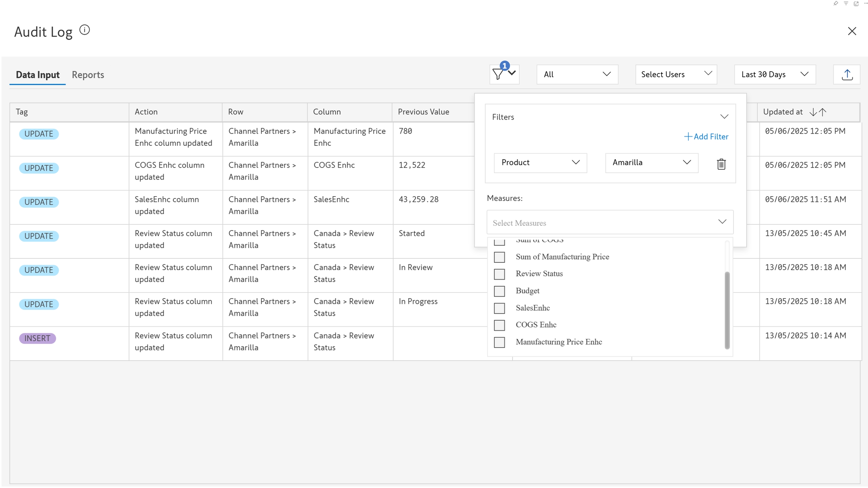The image size is (868, 488).
Task: Switch to the Reports tab
Action: click(x=88, y=75)
